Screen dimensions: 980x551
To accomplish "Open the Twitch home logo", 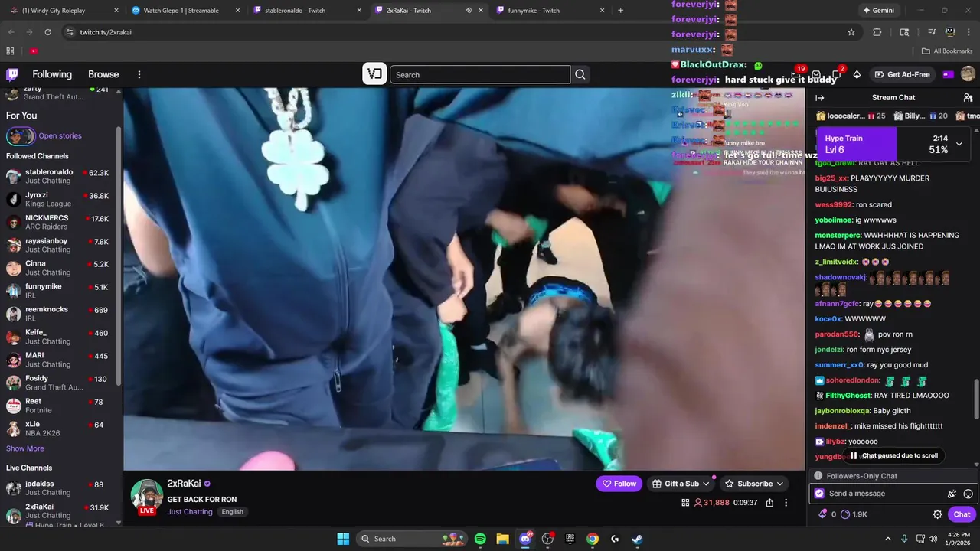I will click(12, 74).
